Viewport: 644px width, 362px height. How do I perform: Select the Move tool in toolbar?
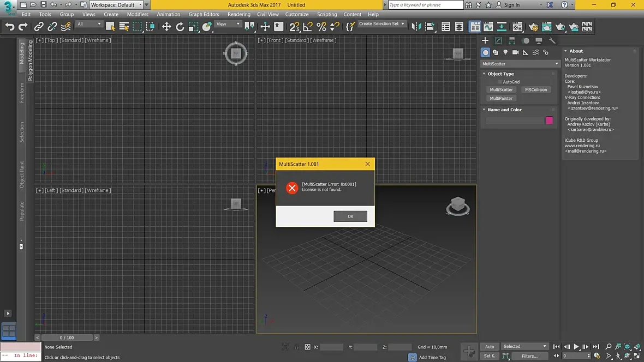[166, 27]
